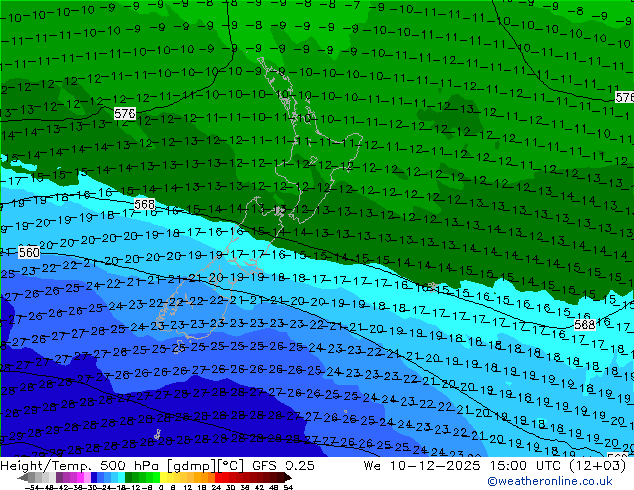Pick the dark blue legend swatch
The height and width of the screenshot is (490, 634).
click(x=94, y=477)
